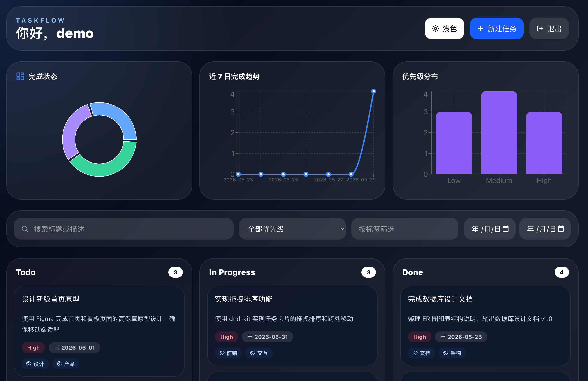The image size is (588, 381).
Task: Click the Todo column count badge
Action: (175, 272)
